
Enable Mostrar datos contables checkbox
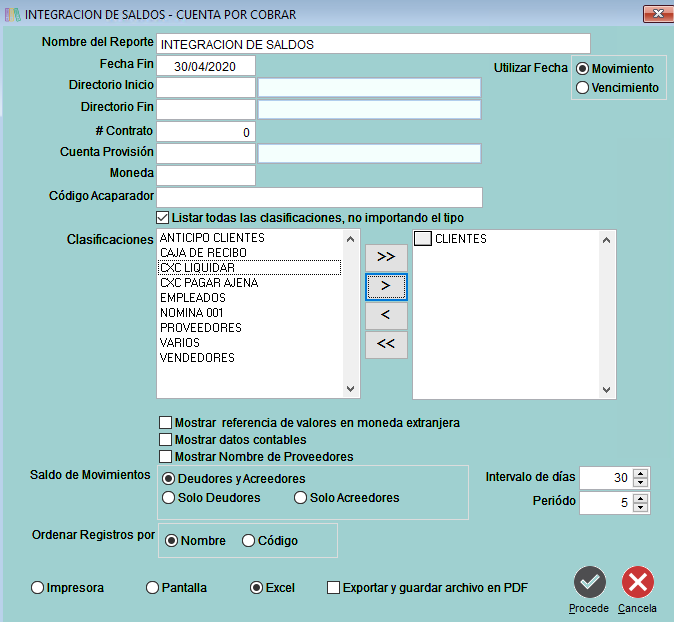166,440
